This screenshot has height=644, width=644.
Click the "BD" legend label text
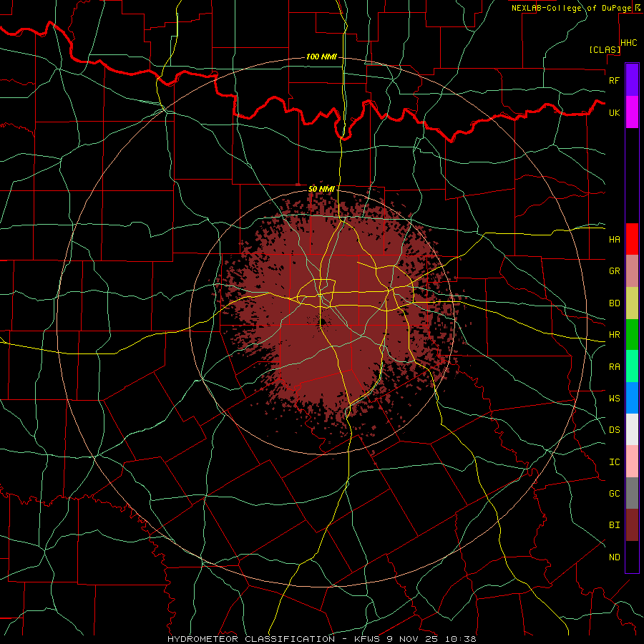pos(614,303)
